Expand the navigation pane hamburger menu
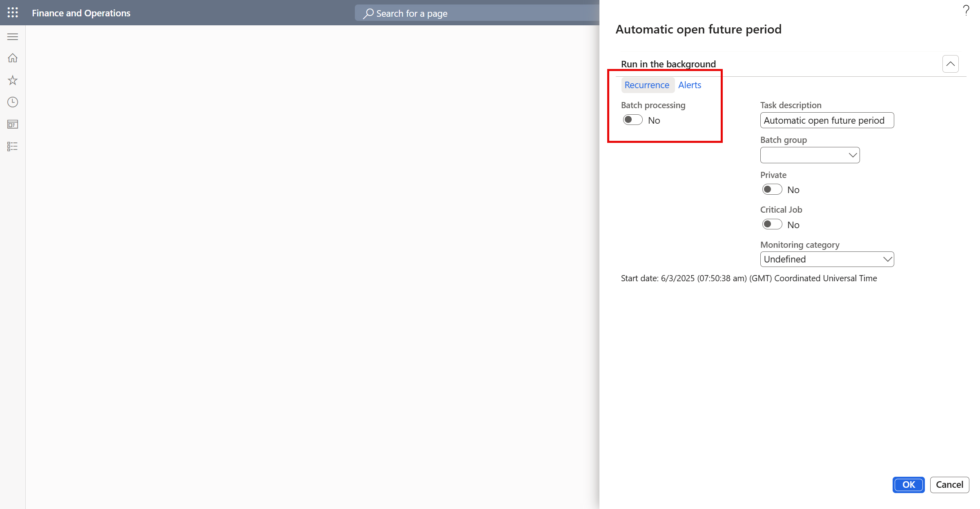Screen dimensions: 980x509 tap(12, 36)
